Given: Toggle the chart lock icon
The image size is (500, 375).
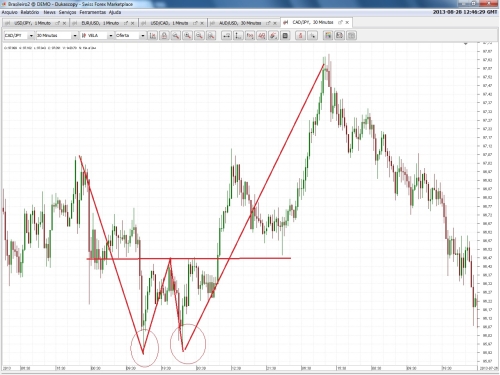Looking at the screenshot, I should (x=164, y=35).
